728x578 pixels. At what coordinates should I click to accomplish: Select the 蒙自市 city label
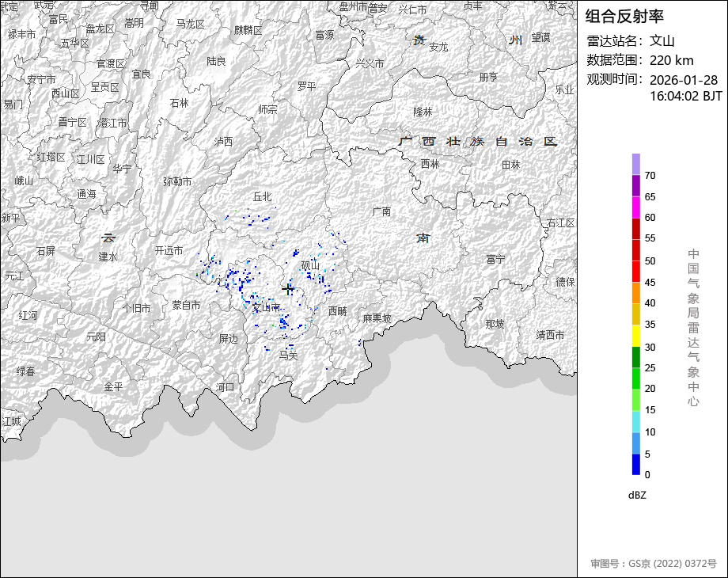pos(187,305)
